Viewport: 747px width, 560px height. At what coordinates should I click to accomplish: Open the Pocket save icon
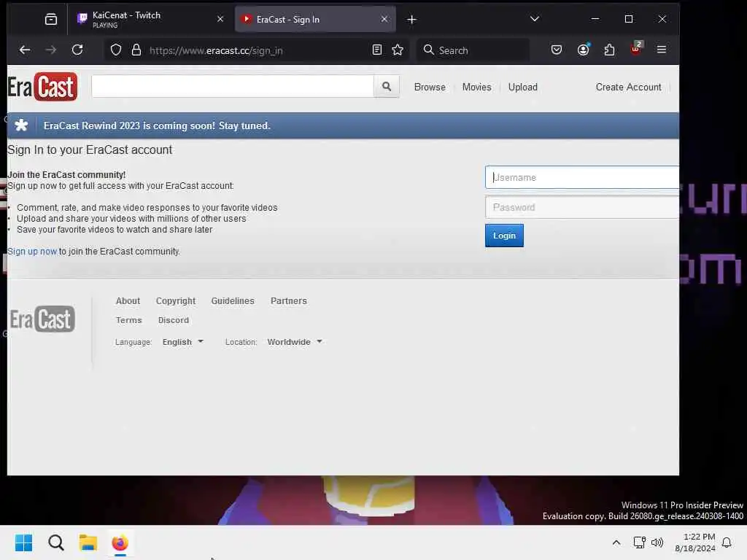pos(557,50)
